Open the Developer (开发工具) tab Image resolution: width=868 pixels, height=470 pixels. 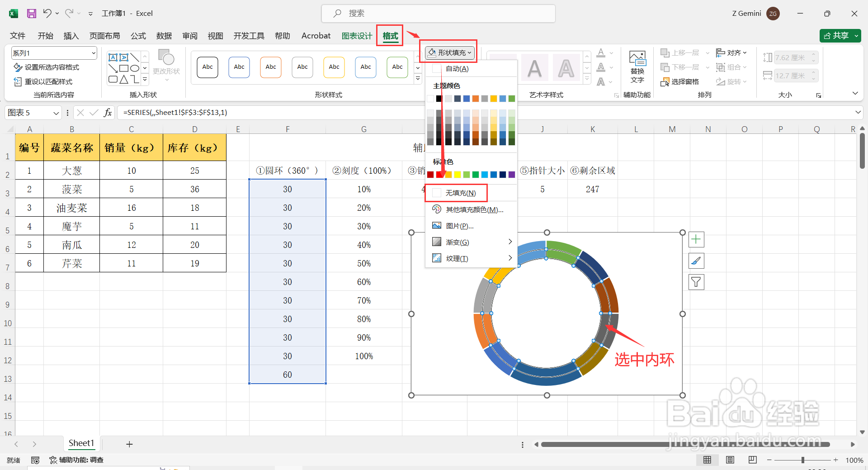click(x=249, y=36)
